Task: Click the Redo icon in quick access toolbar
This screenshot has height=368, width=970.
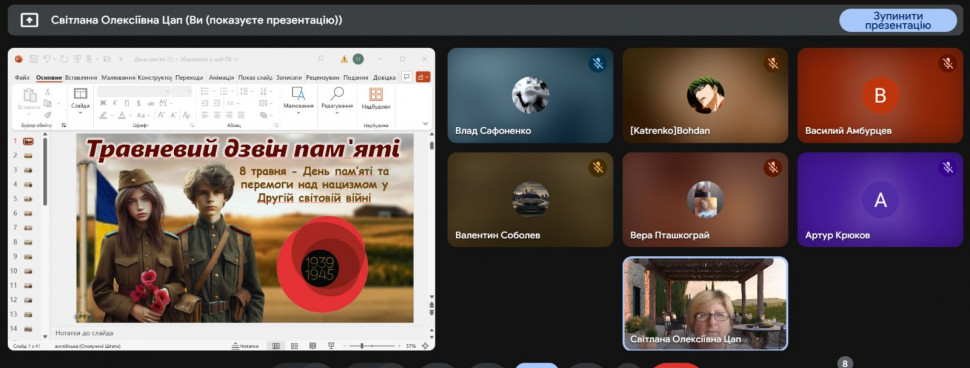Action: point(64,59)
